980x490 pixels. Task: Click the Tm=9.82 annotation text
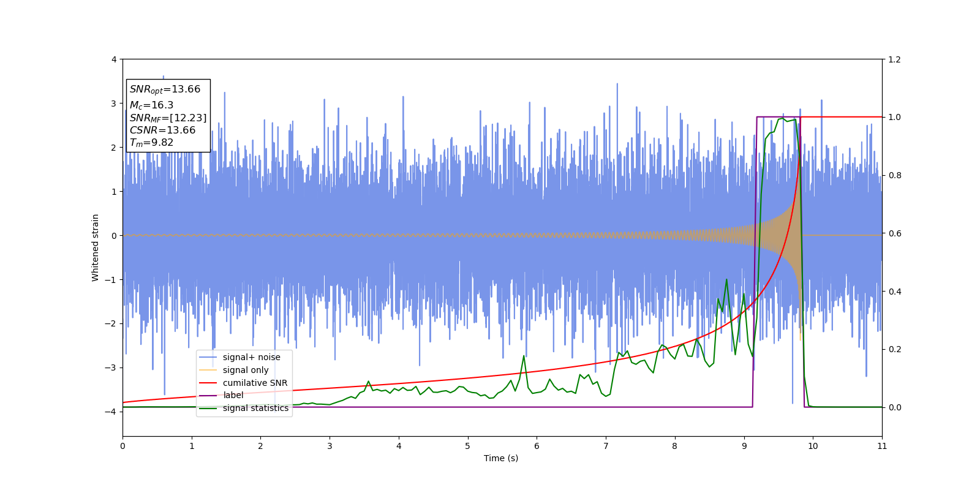point(151,143)
